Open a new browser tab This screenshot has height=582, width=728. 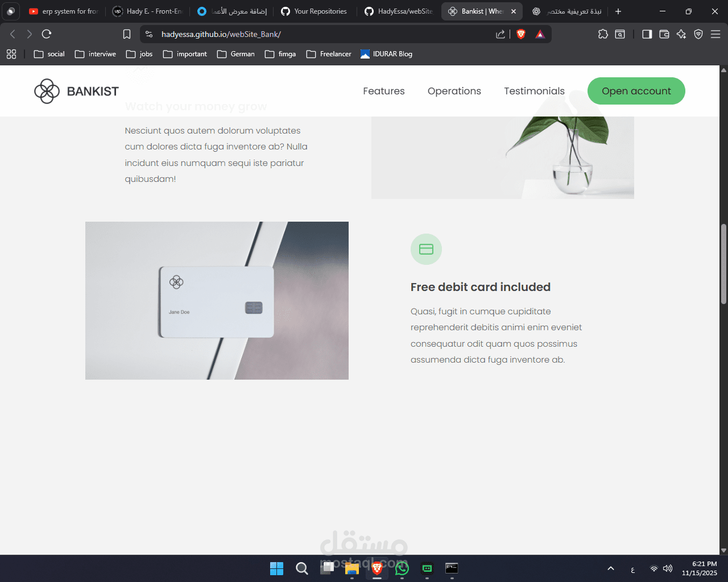pyautogui.click(x=618, y=11)
